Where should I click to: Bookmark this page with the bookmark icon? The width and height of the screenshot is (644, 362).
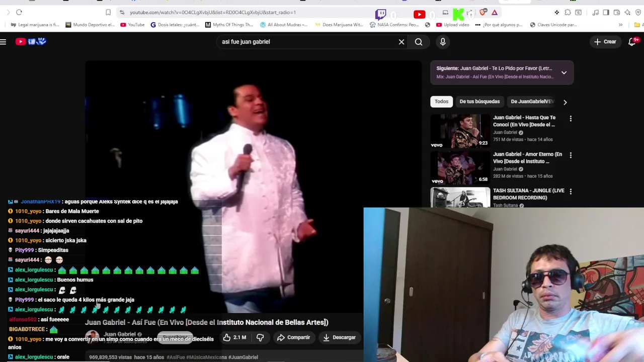108,12
